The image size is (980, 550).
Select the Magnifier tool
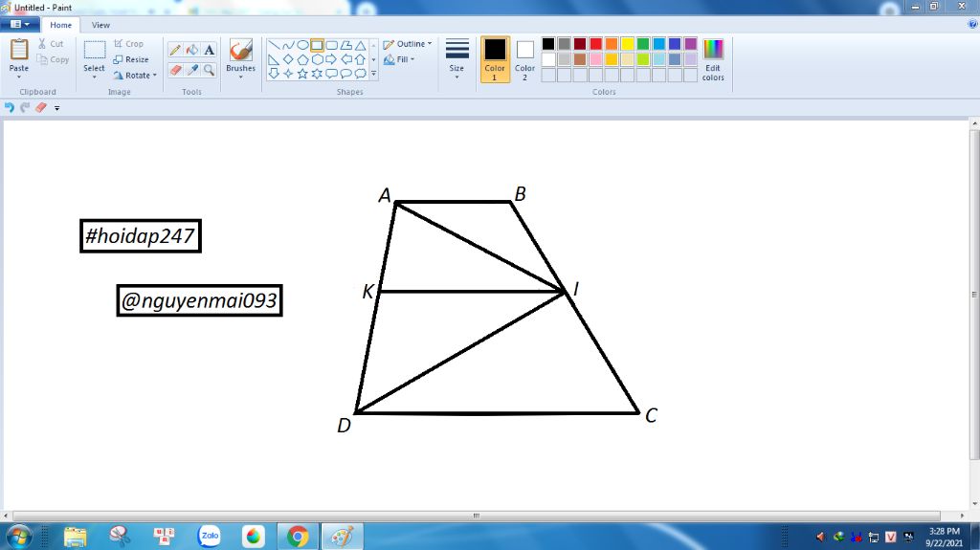[210, 70]
